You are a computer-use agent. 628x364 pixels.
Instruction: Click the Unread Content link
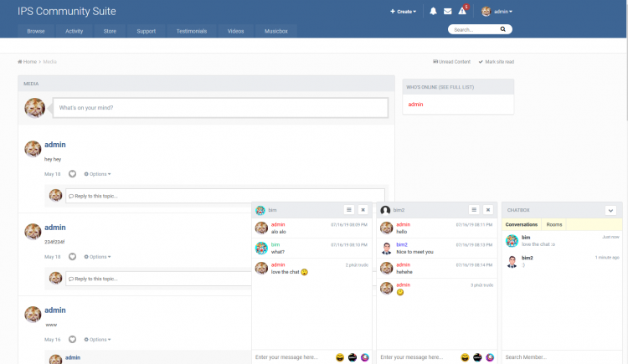click(452, 62)
